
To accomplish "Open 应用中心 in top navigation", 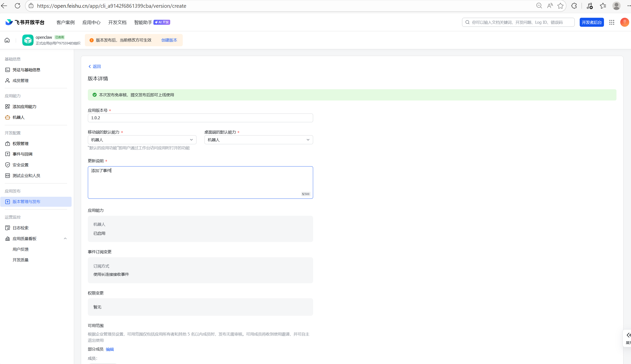I will tap(91, 22).
